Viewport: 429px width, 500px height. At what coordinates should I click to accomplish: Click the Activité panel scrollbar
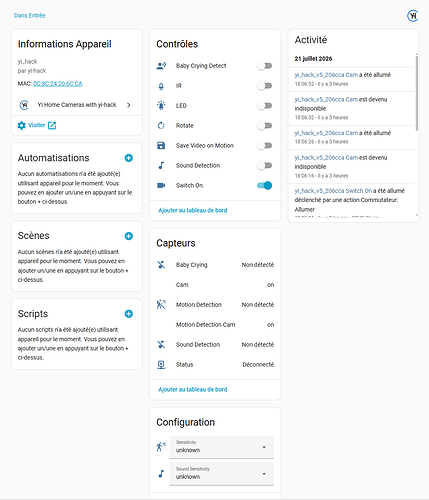(x=417, y=93)
